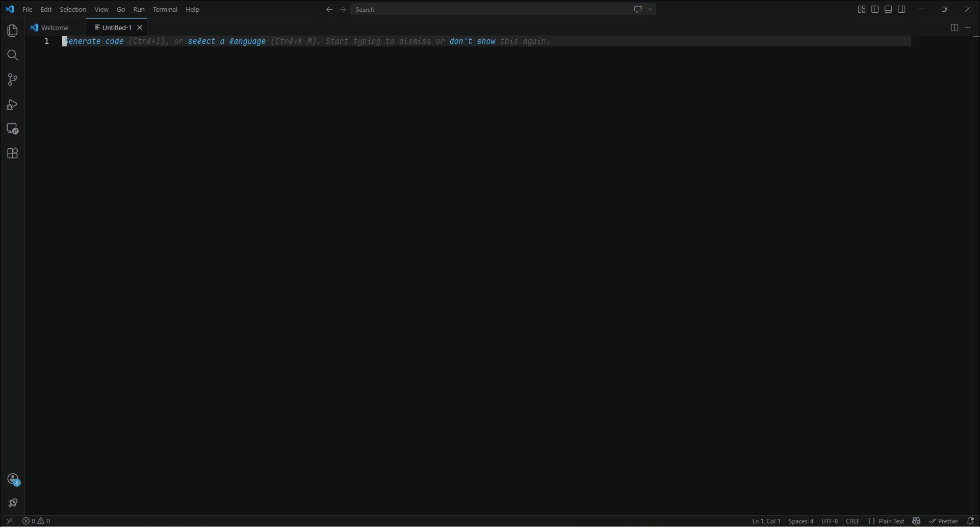
Task: Go back using the left arrow
Action: (329, 9)
